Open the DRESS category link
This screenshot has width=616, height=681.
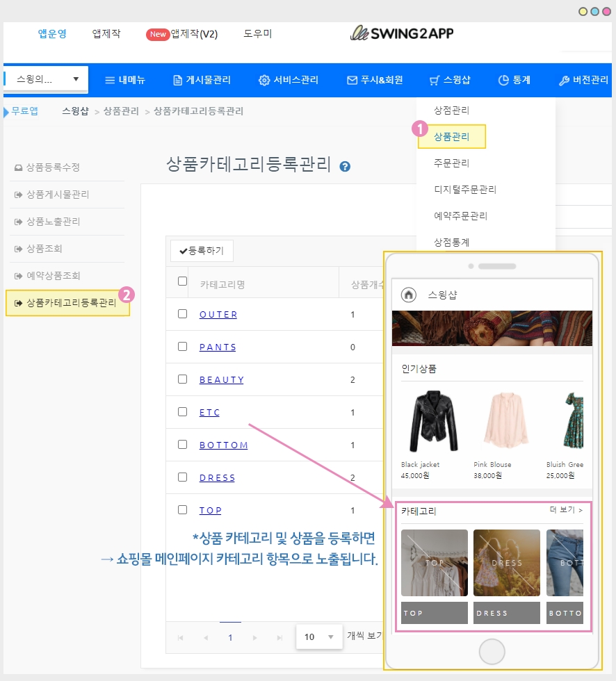[x=217, y=478]
